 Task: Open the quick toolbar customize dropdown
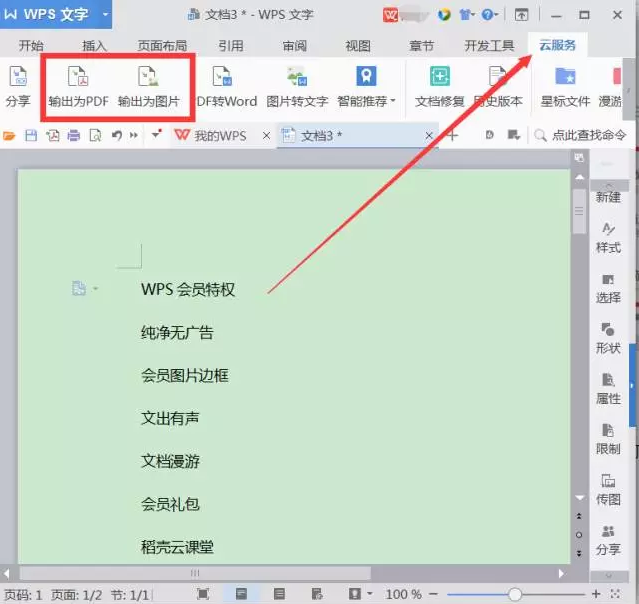click(x=156, y=134)
